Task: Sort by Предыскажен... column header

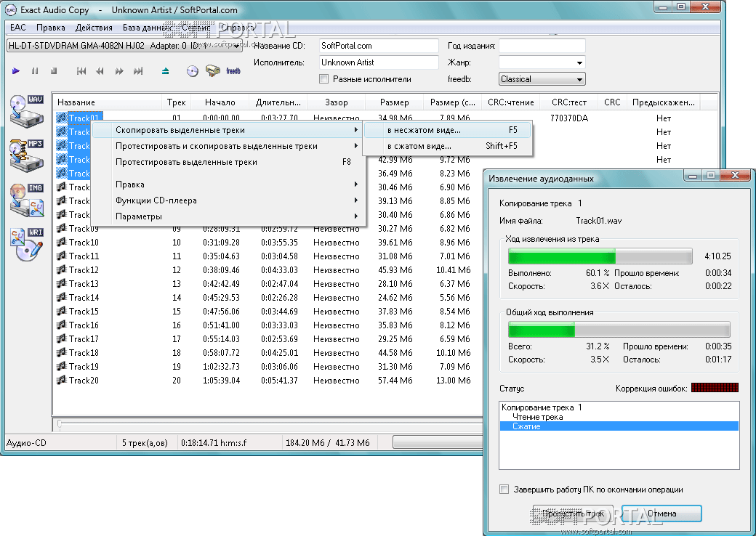Action: click(x=664, y=102)
